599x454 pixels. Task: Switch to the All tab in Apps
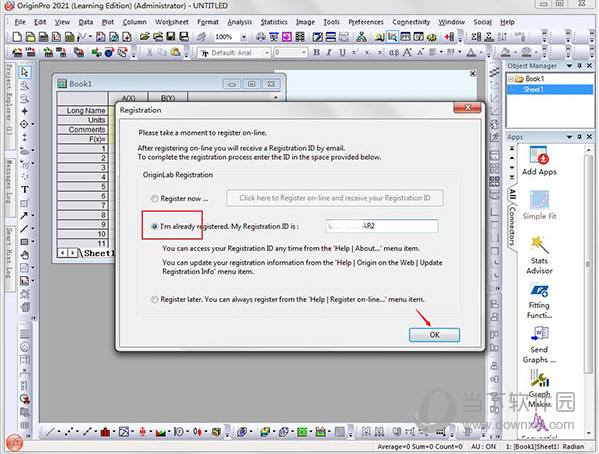(512, 194)
